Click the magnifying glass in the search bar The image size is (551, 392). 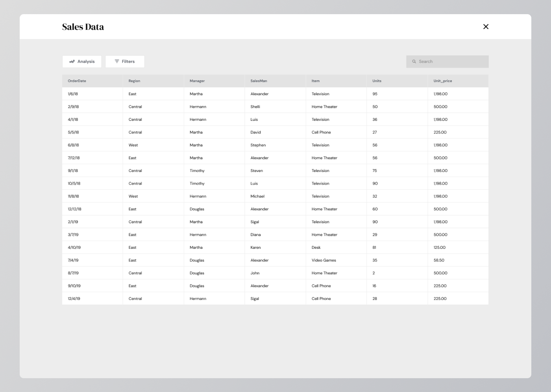tap(414, 61)
